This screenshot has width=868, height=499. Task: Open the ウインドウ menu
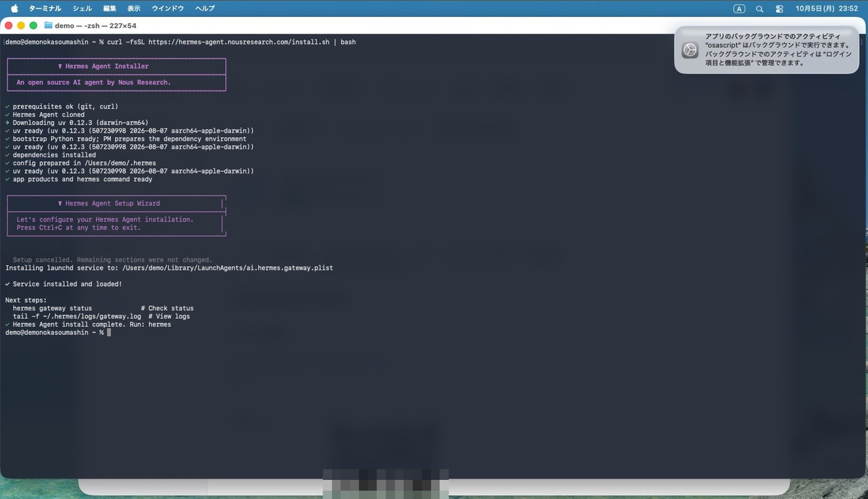coord(168,8)
